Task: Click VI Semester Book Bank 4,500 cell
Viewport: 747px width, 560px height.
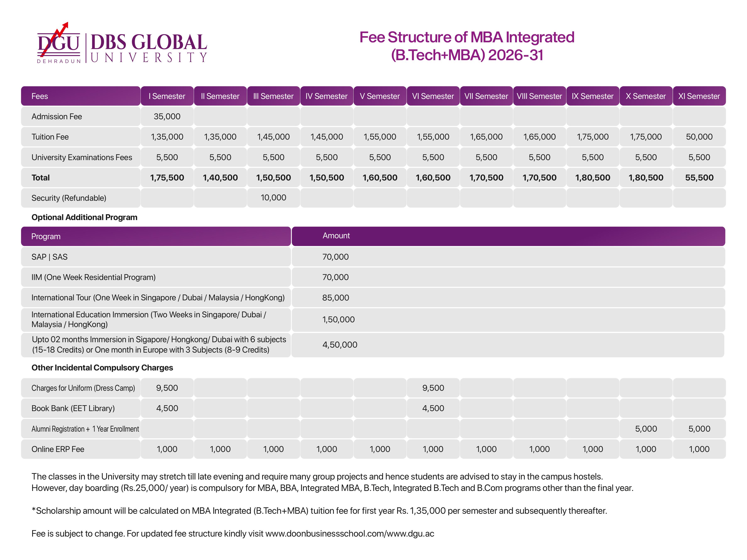Action: tap(433, 408)
